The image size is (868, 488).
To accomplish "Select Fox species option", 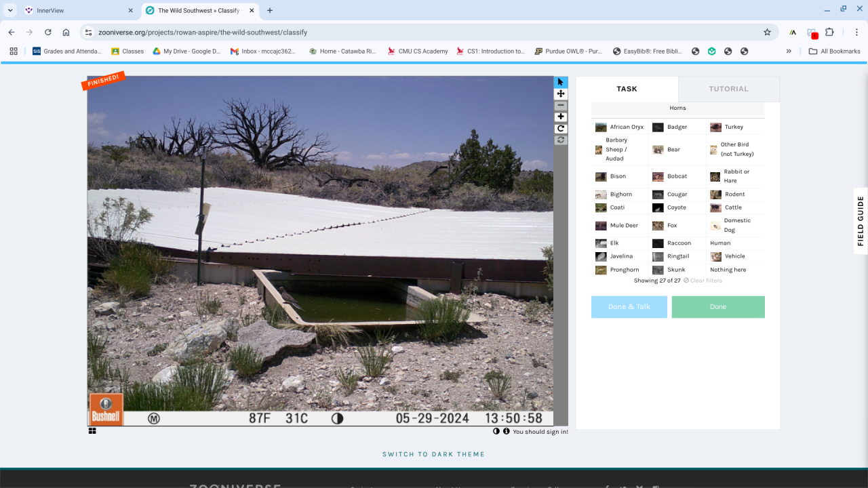I will tap(677, 226).
